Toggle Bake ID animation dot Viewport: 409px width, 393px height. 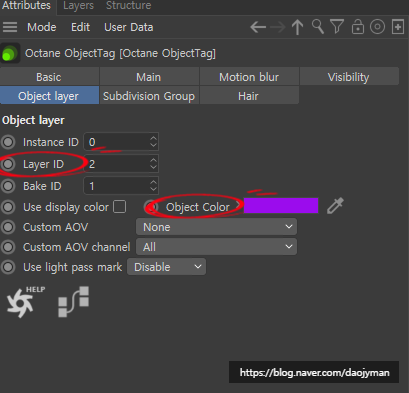(8, 186)
